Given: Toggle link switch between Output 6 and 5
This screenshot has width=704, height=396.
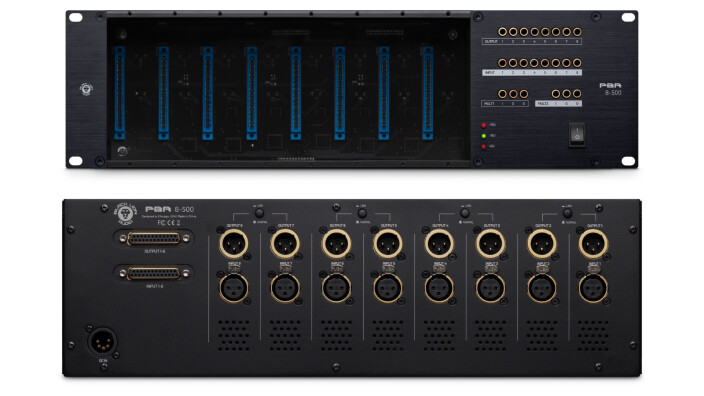Looking at the screenshot, I should [362, 213].
